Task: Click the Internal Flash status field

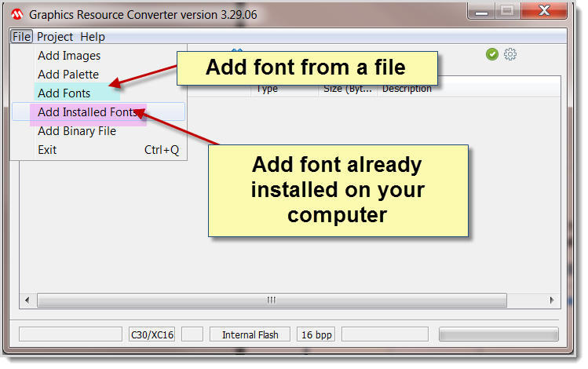Action: pyautogui.click(x=250, y=334)
